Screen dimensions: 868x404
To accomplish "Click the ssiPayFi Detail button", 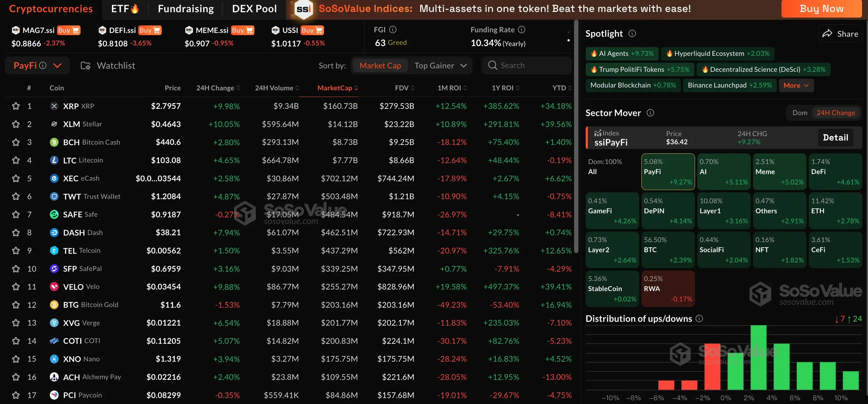I will point(835,138).
